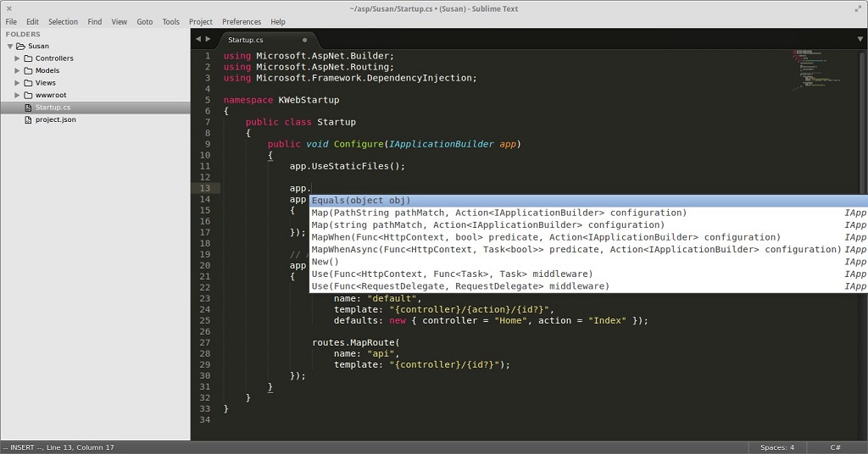
Task: Open the Help menu
Action: tap(278, 21)
